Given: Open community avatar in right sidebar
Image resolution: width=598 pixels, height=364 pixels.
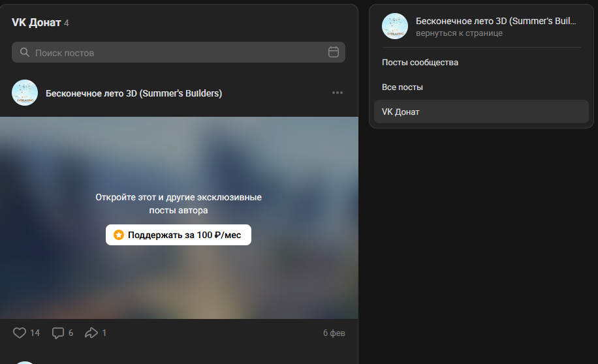Looking at the screenshot, I should pos(395,26).
